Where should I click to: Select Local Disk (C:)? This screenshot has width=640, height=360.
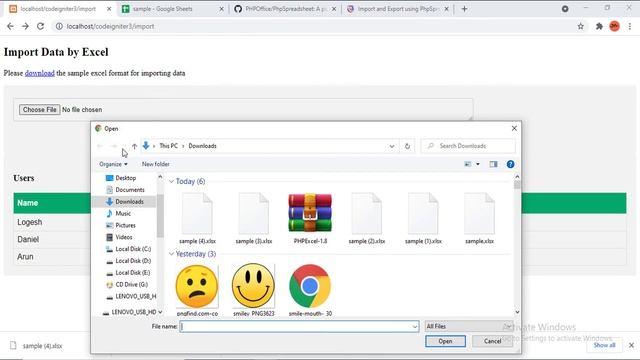click(x=133, y=249)
